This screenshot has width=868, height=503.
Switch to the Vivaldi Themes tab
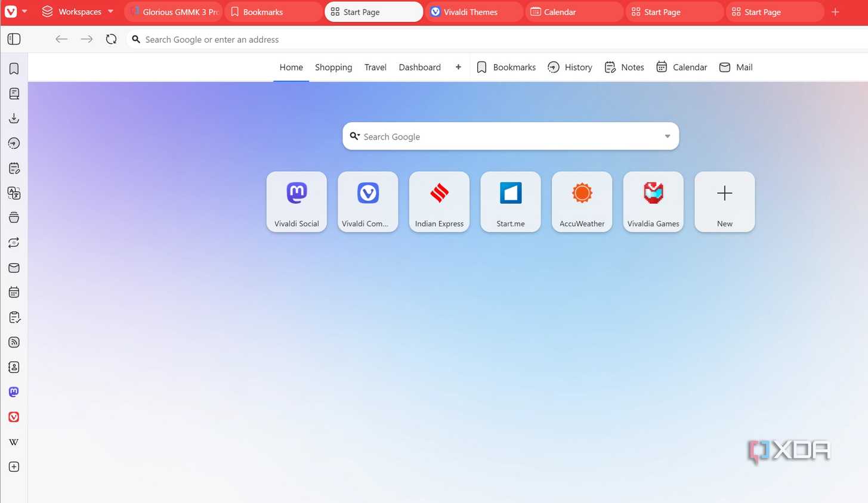pyautogui.click(x=474, y=11)
